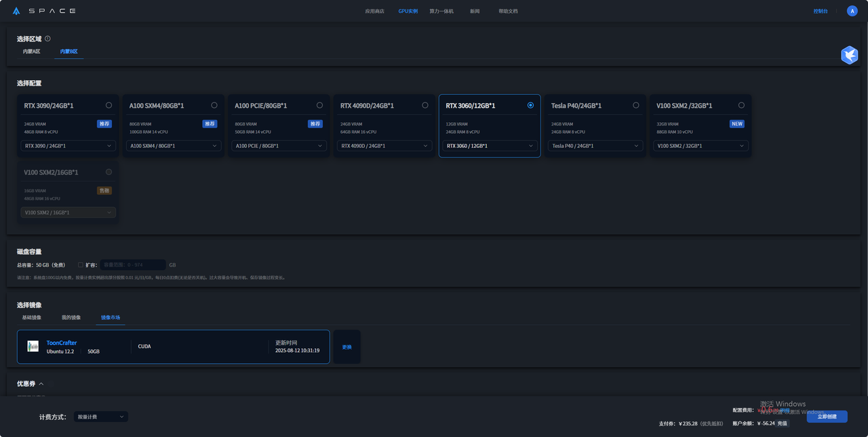This screenshot has height=437, width=868.
Task: Click the ToonCrafter image thumbnail
Action: point(33,346)
